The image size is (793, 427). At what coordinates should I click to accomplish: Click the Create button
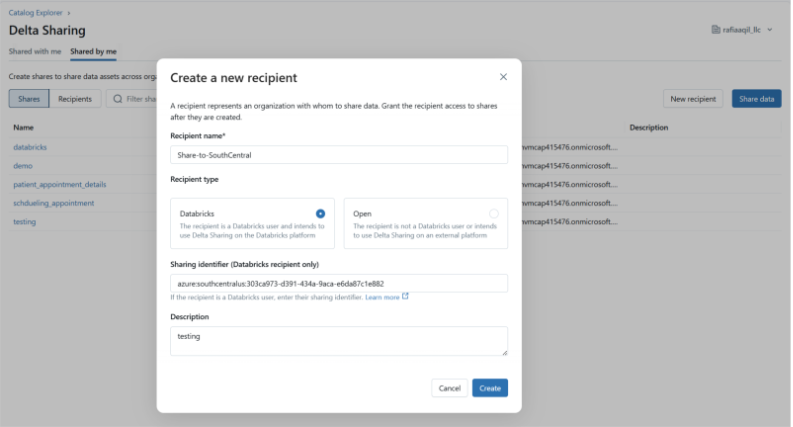click(490, 388)
